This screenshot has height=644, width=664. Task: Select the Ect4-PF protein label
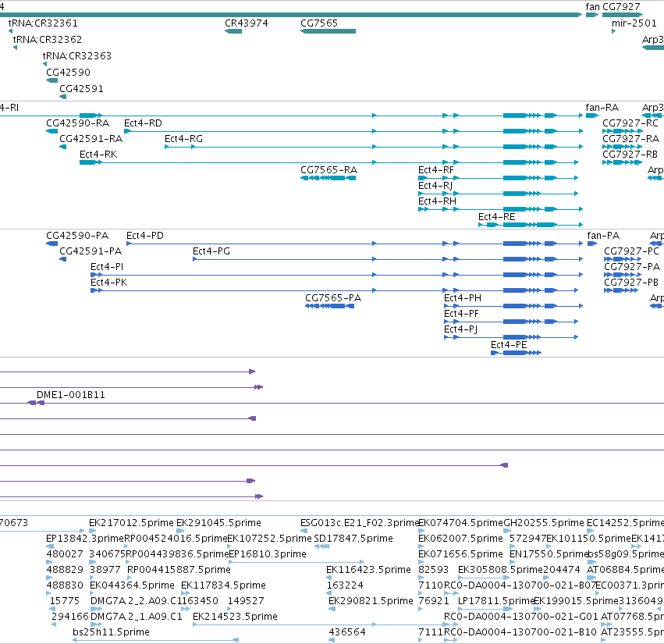point(461,314)
